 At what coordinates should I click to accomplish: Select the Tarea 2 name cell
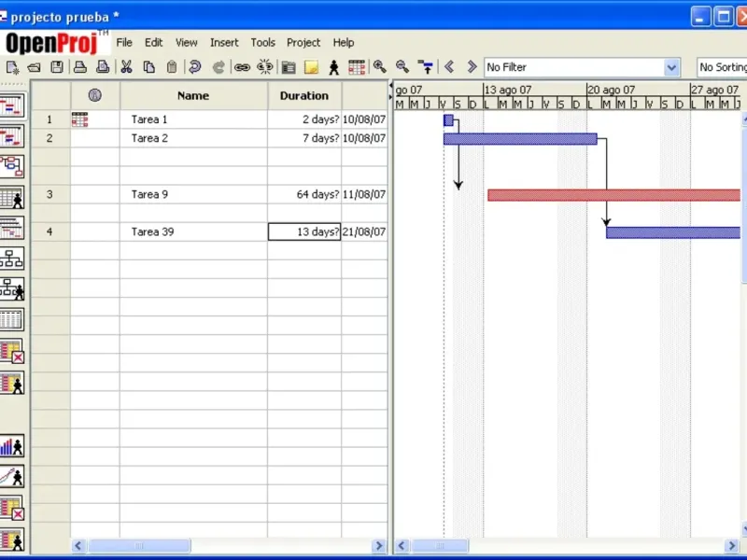click(x=193, y=138)
